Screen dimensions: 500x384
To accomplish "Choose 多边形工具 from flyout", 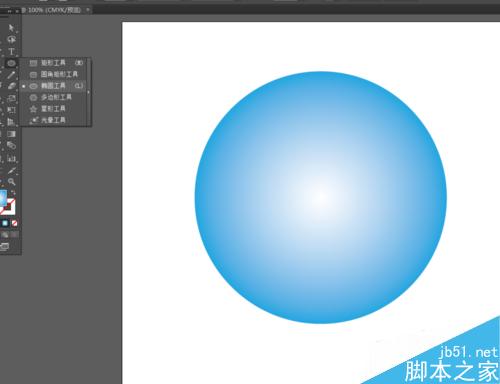I will coord(54,97).
